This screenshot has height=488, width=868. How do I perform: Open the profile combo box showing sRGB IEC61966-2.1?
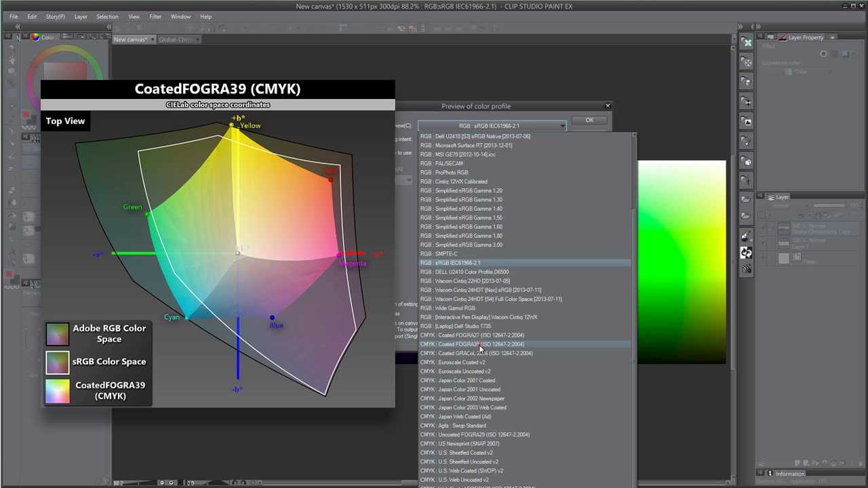click(x=492, y=126)
